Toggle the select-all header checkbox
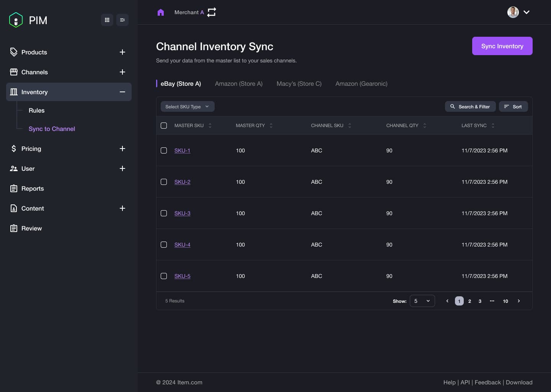The height and width of the screenshot is (392, 551). pos(164,126)
